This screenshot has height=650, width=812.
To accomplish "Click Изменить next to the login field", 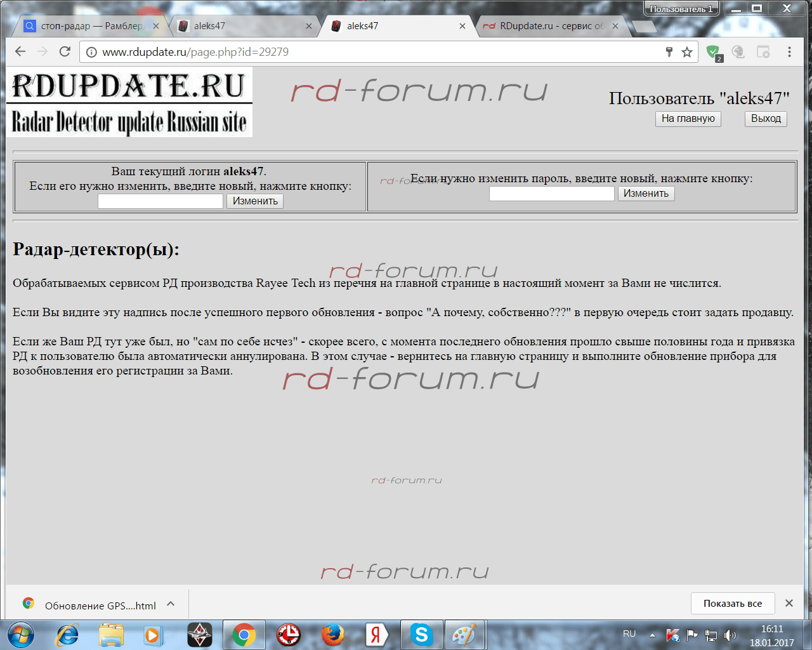I will pyautogui.click(x=255, y=201).
